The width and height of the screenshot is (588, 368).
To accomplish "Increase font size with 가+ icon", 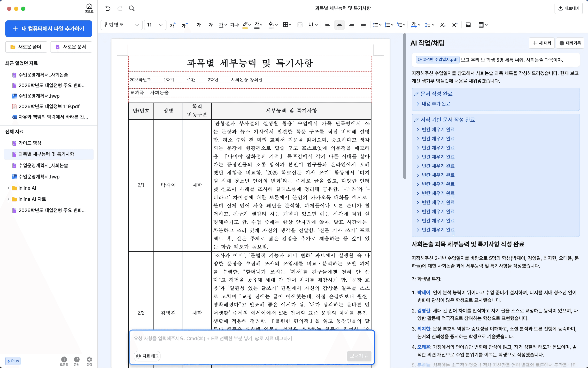I will coord(173,25).
